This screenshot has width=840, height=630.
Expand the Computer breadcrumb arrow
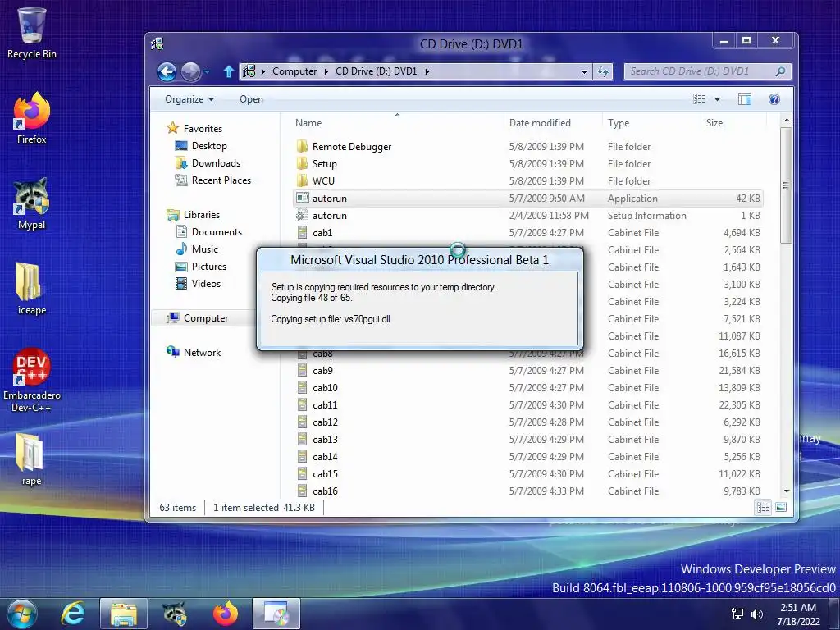tap(326, 71)
